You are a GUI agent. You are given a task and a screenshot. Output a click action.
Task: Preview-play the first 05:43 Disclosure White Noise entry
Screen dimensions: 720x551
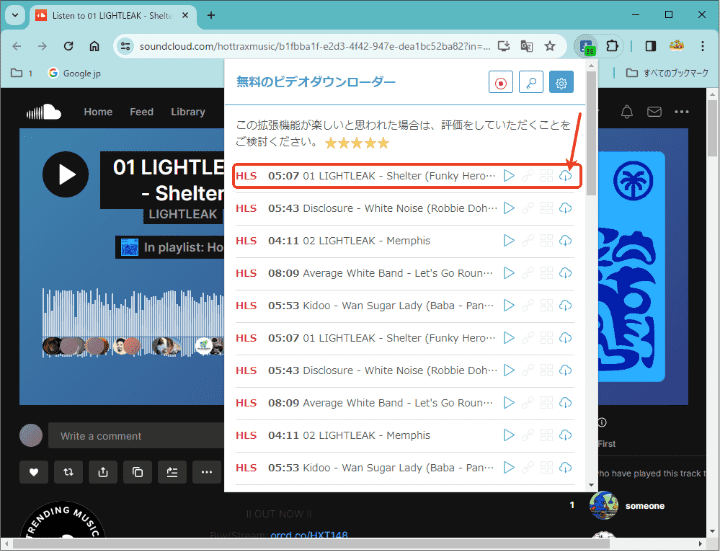509,208
